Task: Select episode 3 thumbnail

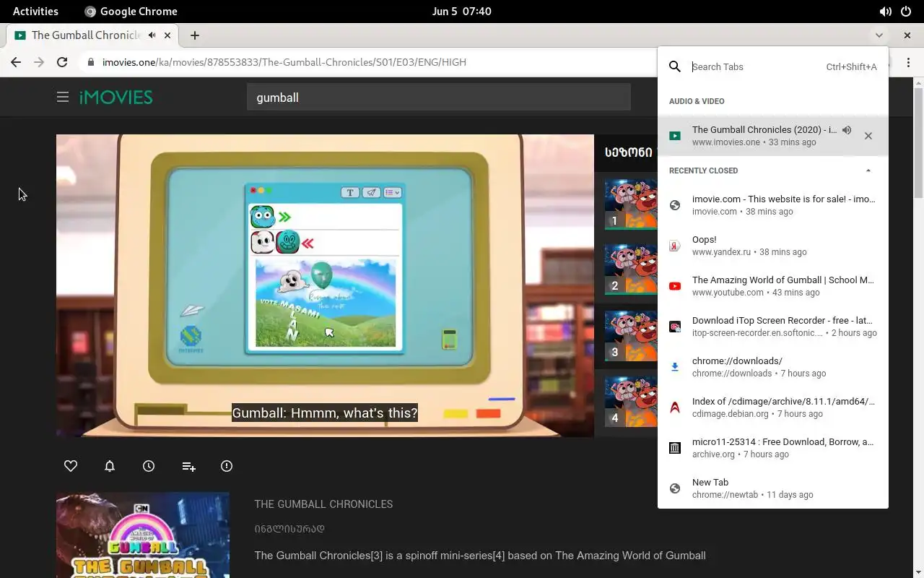Action: tap(631, 335)
